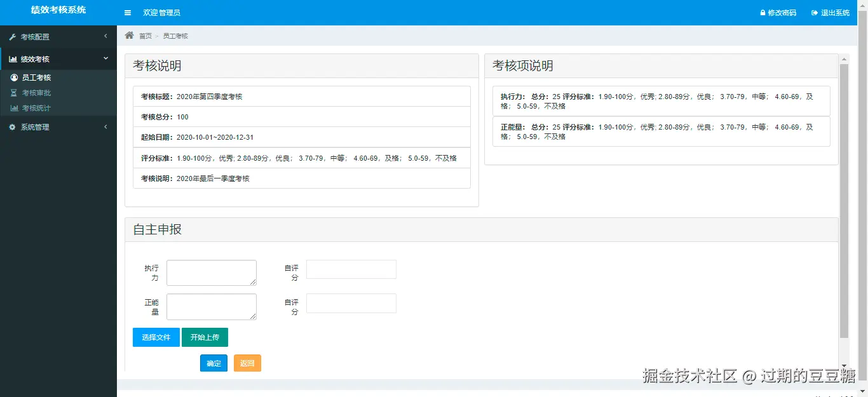Click the 自主申报 panel heading
The height and width of the screenshot is (397, 868).
482,230
